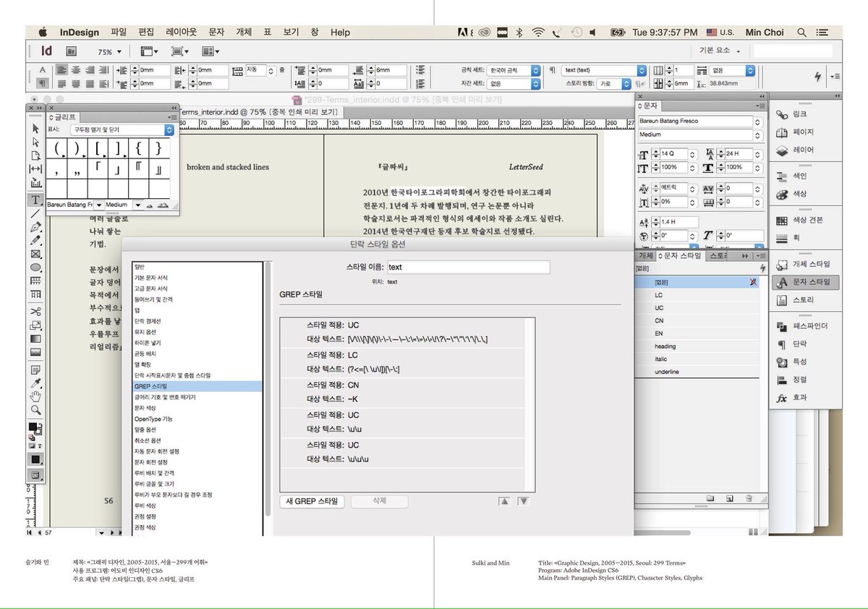868x609 pixels.
Task: Select the Hand tool
Action: point(35,396)
